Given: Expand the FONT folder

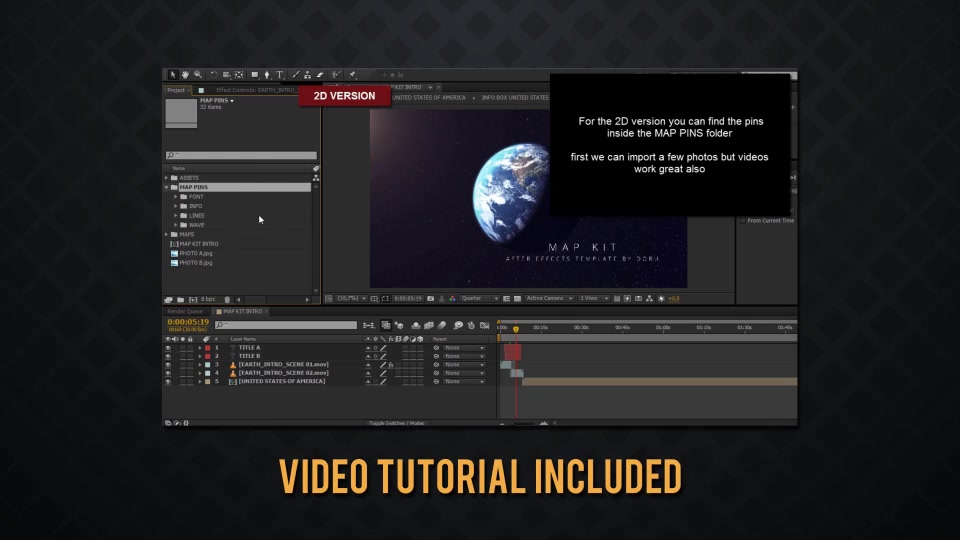Looking at the screenshot, I should click(x=176, y=197).
